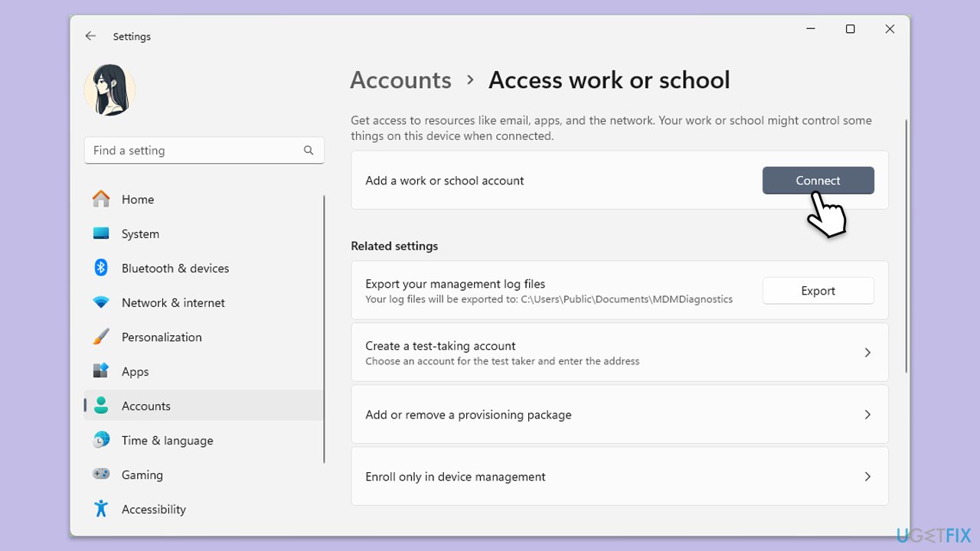This screenshot has height=551, width=980.
Task: Open Network & internet settings icon
Action: pos(100,302)
